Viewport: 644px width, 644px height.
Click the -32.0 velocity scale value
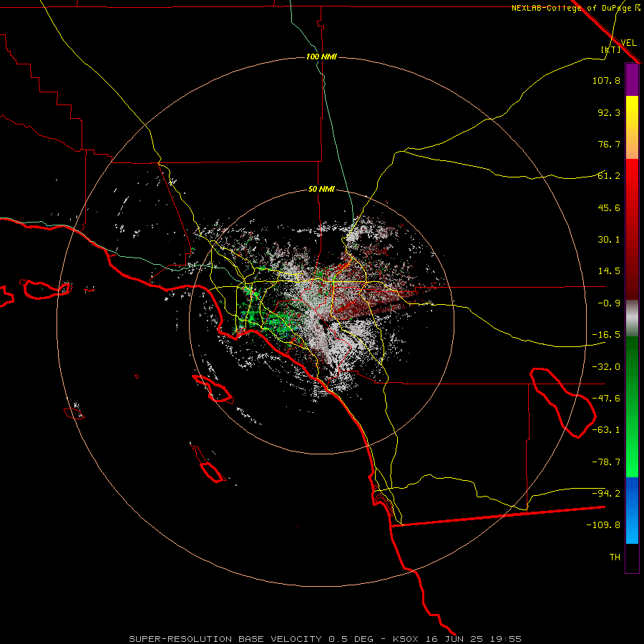pyautogui.click(x=606, y=367)
